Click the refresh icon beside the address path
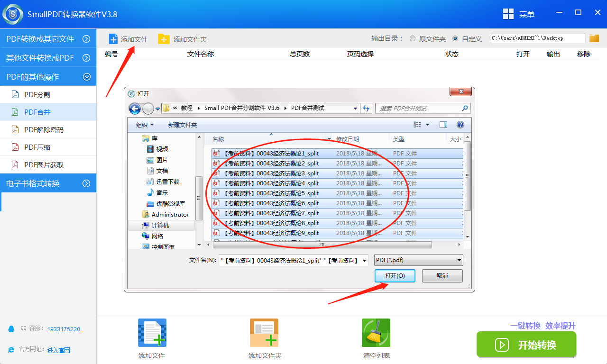607x364 pixels. coord(366,108)
